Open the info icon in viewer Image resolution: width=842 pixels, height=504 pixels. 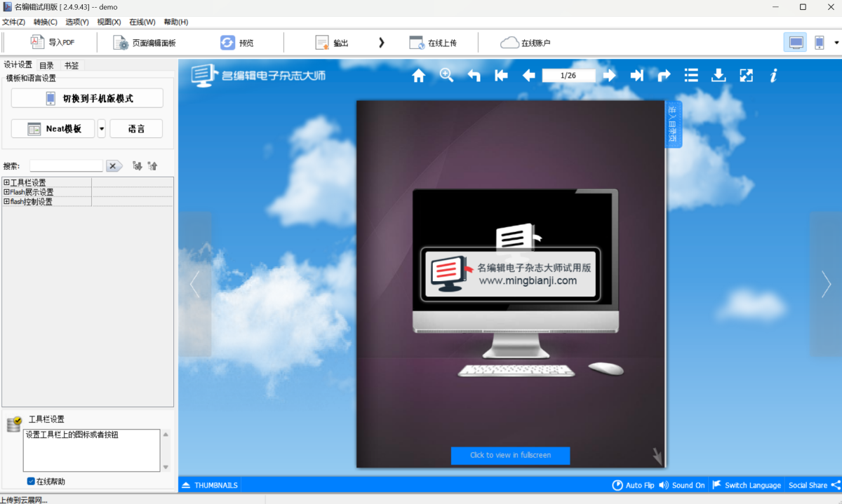[773, 76]
